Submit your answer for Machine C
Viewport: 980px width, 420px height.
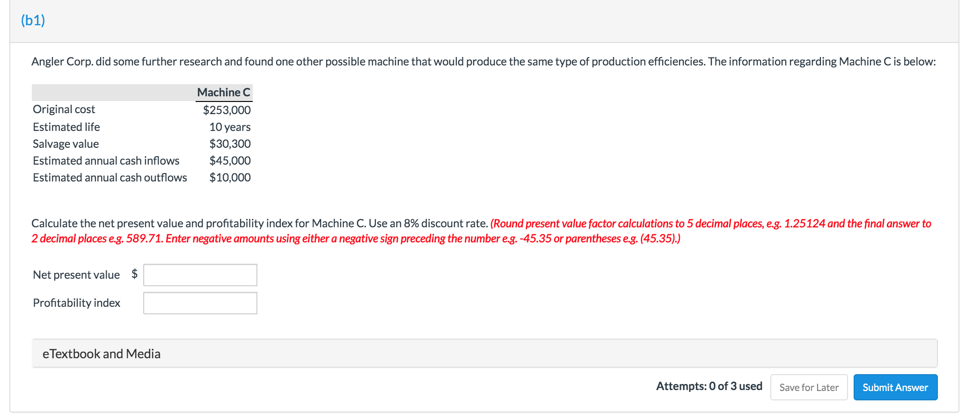(x=895, y=387)
